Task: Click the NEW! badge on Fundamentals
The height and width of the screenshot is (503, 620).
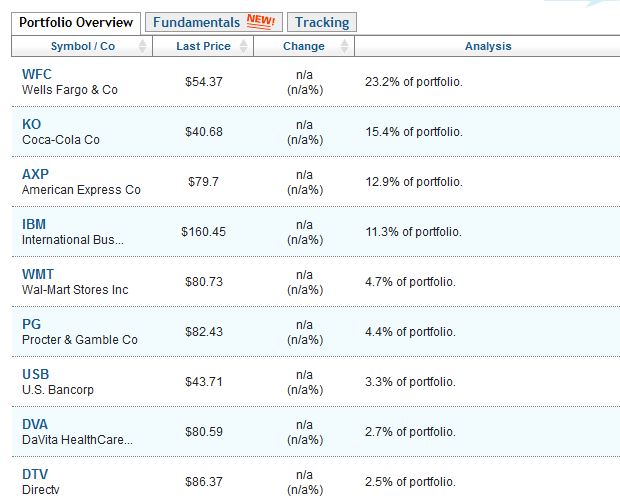Action: click(x=261, y=21)
